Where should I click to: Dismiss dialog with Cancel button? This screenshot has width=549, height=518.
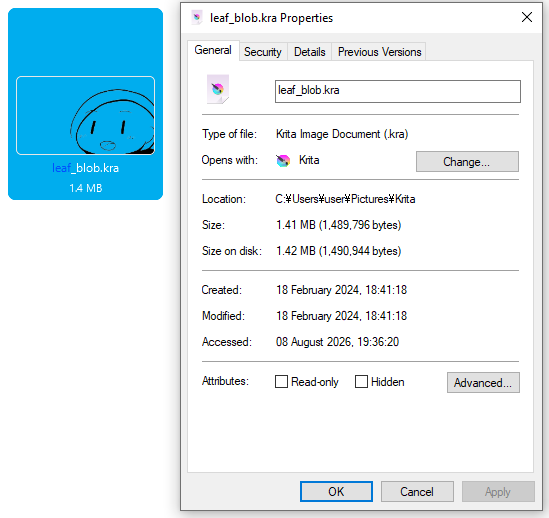pyautogui.click(x=417, y=492)
